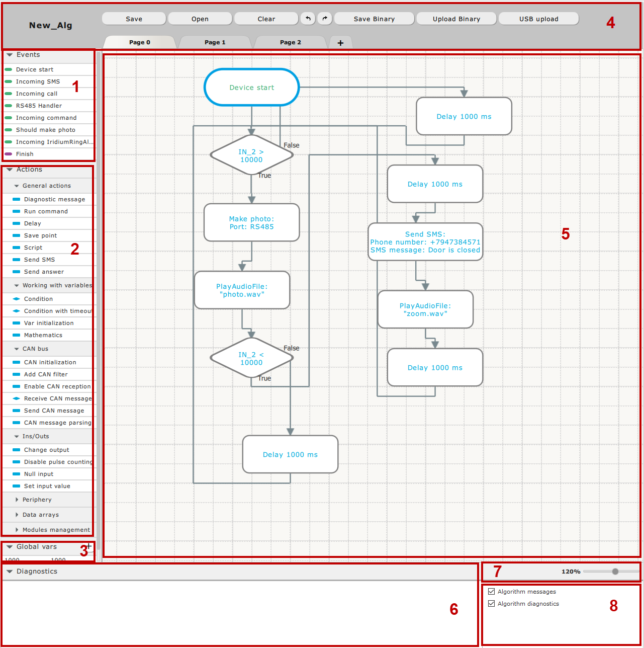
Task: Select the Device start event item
Action: [x=34, y=69]
